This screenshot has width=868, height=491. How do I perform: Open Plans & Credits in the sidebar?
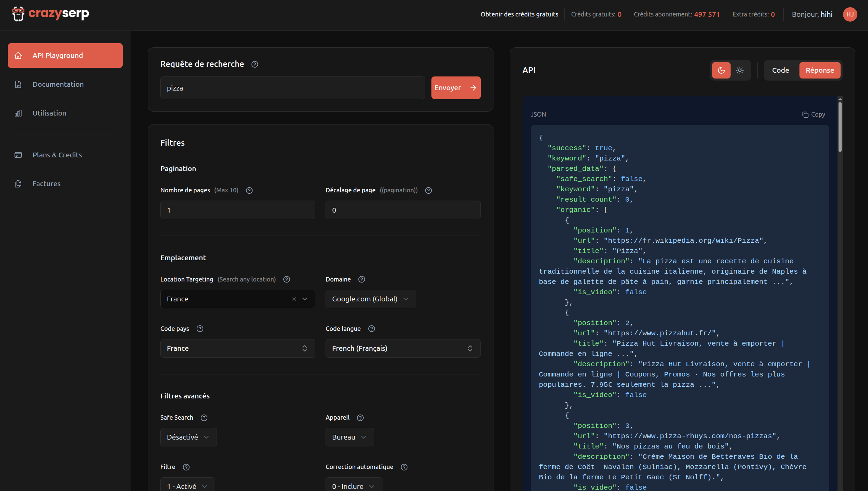(x=57, y=155)
